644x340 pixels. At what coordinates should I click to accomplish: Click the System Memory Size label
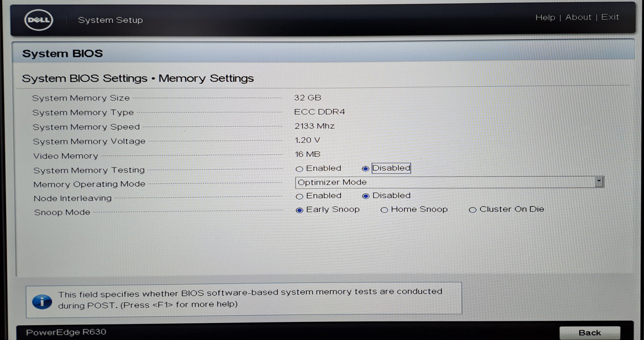coord(81,98)
